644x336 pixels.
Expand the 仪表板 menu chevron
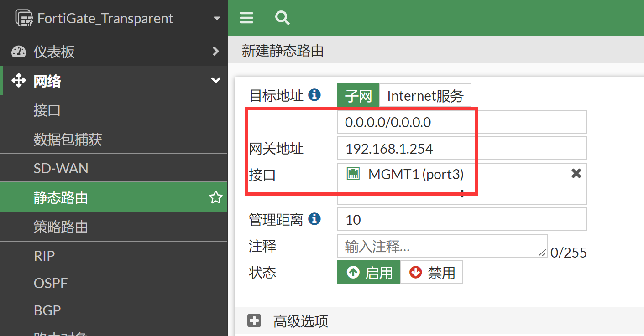click(x=216, y=52)
